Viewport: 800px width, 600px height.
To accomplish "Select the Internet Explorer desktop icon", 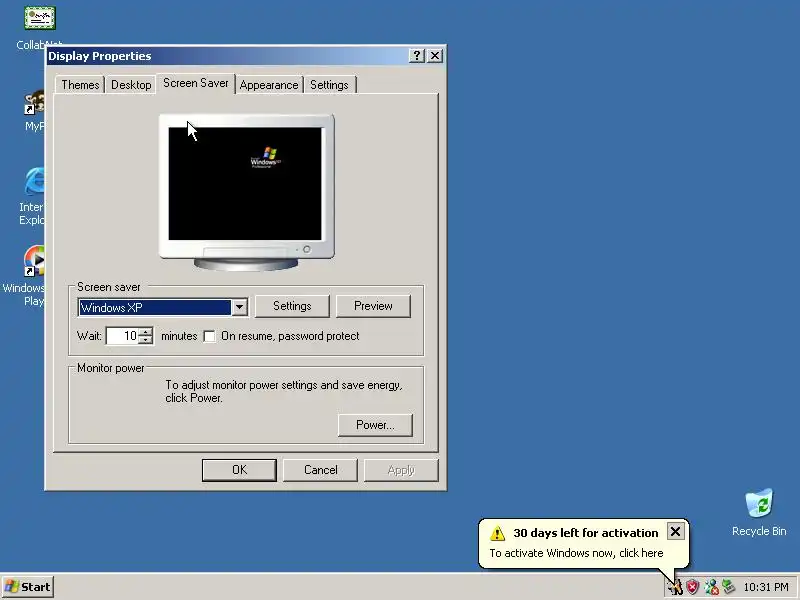I will 32,196.
